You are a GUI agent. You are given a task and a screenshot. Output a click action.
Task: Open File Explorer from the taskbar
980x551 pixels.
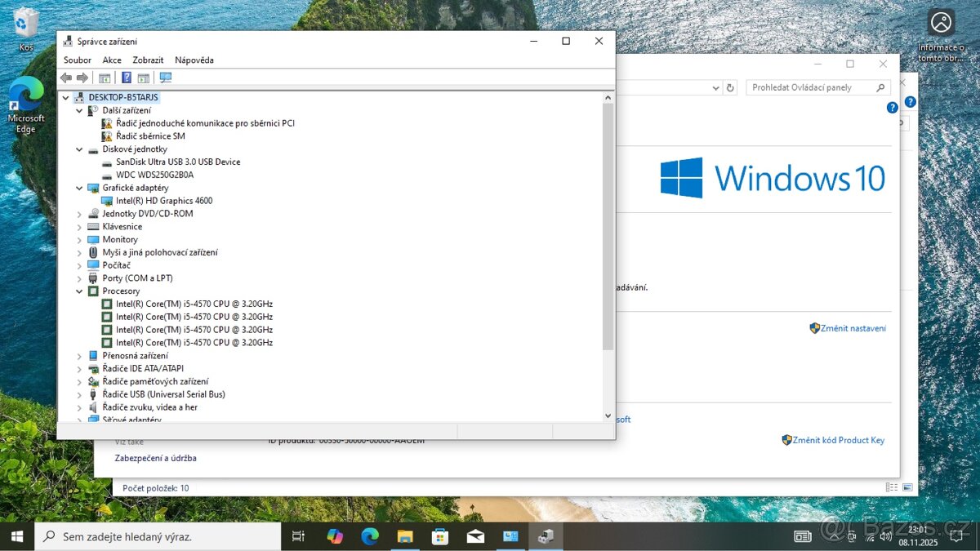(x=405, y=536)
